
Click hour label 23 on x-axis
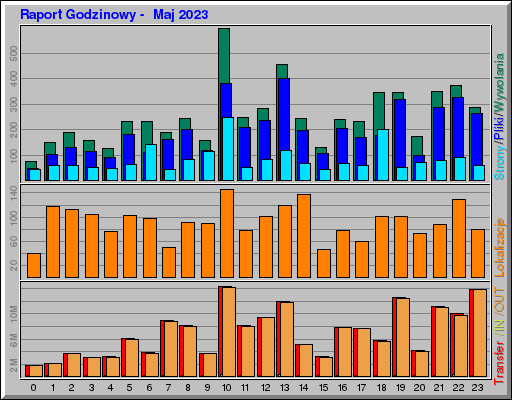[x=477, y=388]
